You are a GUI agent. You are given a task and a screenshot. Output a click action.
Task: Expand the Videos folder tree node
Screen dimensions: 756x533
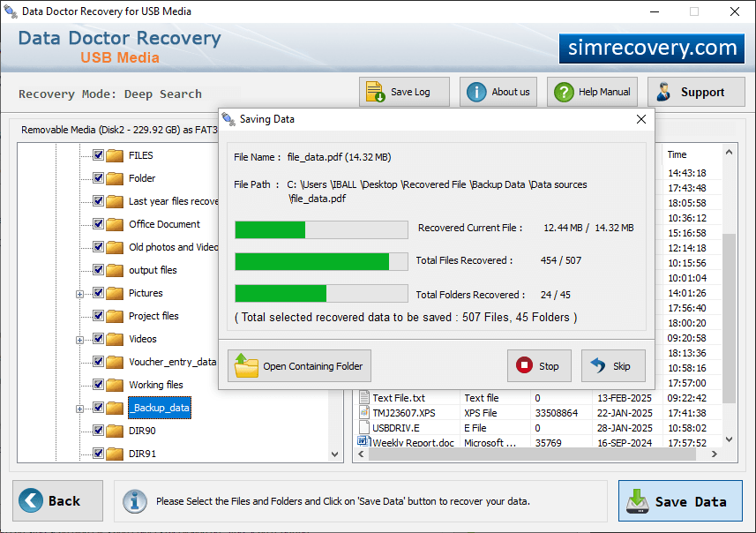click(x=79, y=340)
